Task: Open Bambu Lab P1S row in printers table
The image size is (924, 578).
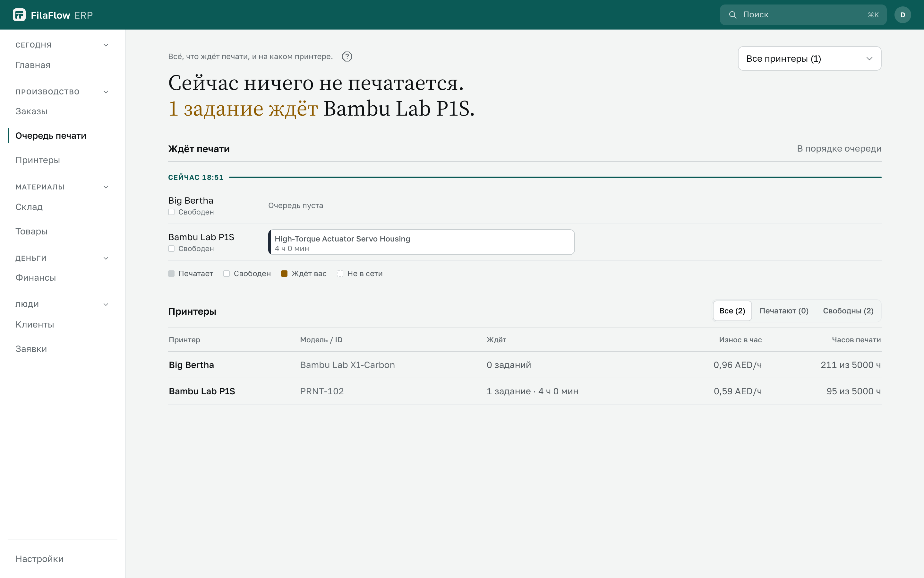Action: coord(525,391)
